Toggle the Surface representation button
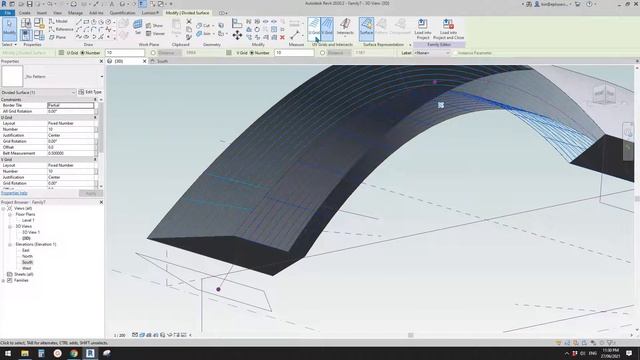 coord(366,28)
